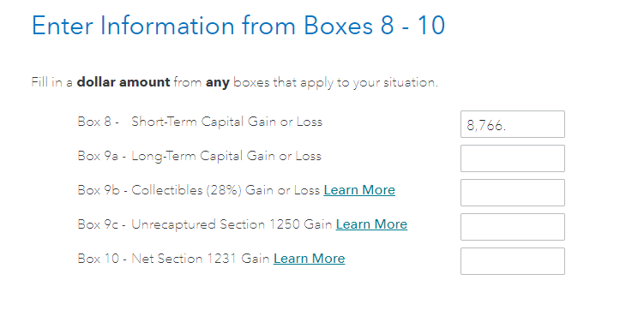The width and height of the screenshot is (644, 322).
Task: Click the Box 8 Short-Term Capital Gain input field
Action: coord(513,124)
